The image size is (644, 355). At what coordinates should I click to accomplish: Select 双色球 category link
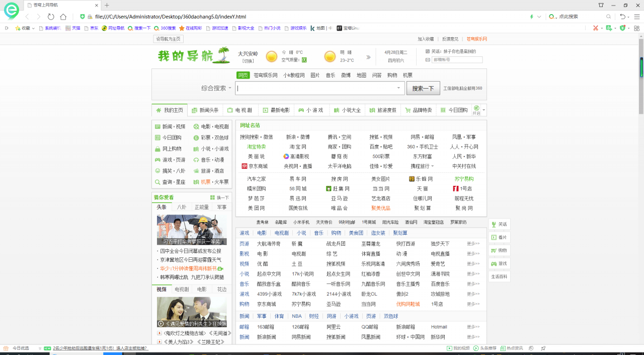[391, 316]
